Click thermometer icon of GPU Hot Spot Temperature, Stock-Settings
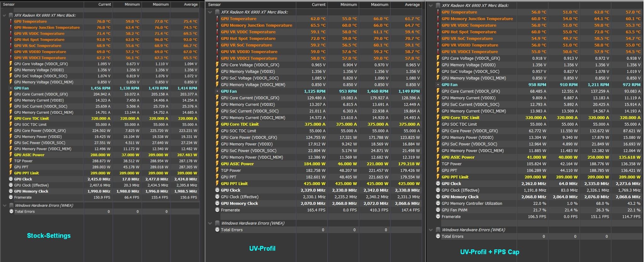The height and width of the screenshot is (262, 644). click(11, 40)
